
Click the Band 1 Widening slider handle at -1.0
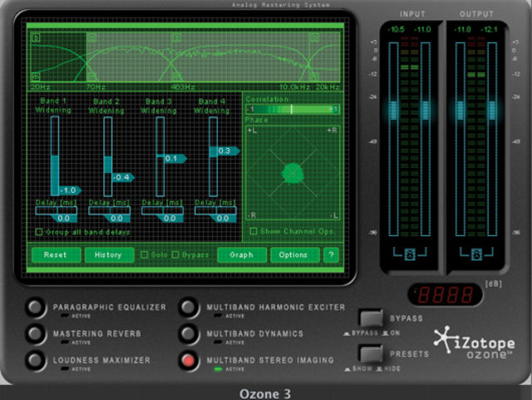point(70,190)
